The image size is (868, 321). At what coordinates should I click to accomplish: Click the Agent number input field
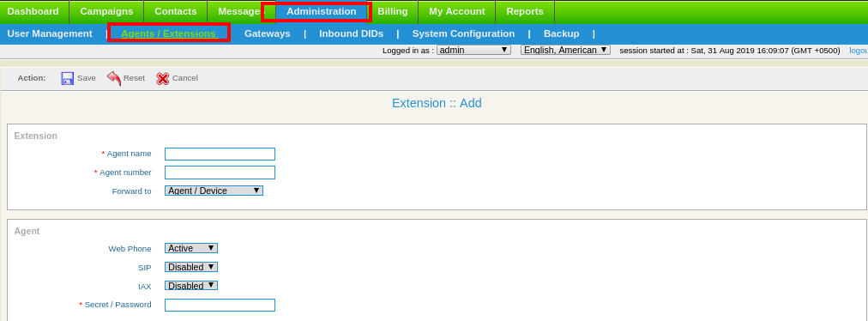220,173
